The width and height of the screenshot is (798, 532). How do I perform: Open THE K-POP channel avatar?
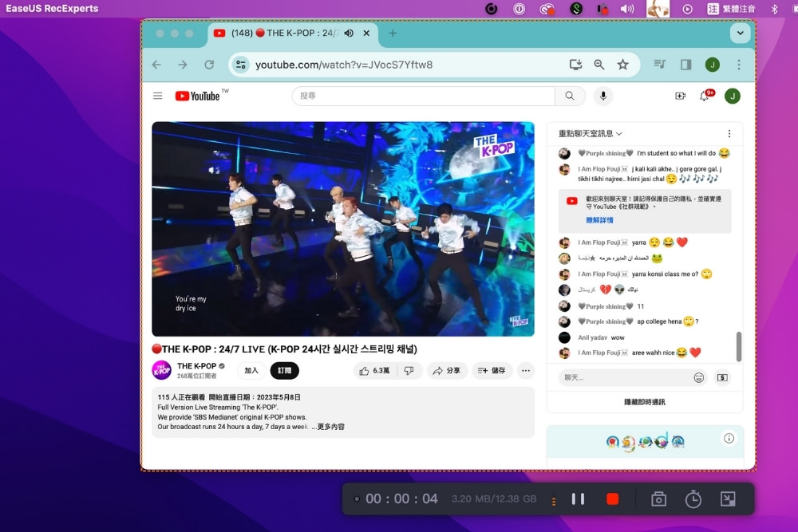click(x=161, y=370)
